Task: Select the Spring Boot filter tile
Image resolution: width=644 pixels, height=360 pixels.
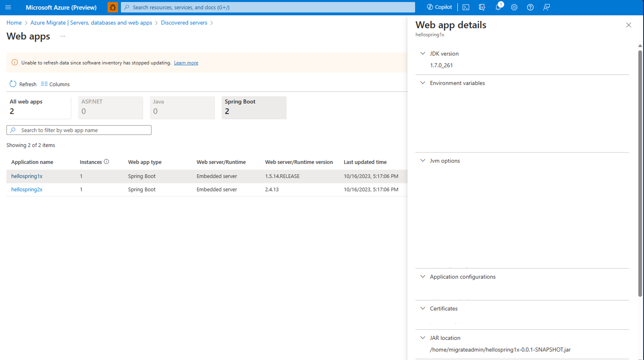Action: [254, 107]
